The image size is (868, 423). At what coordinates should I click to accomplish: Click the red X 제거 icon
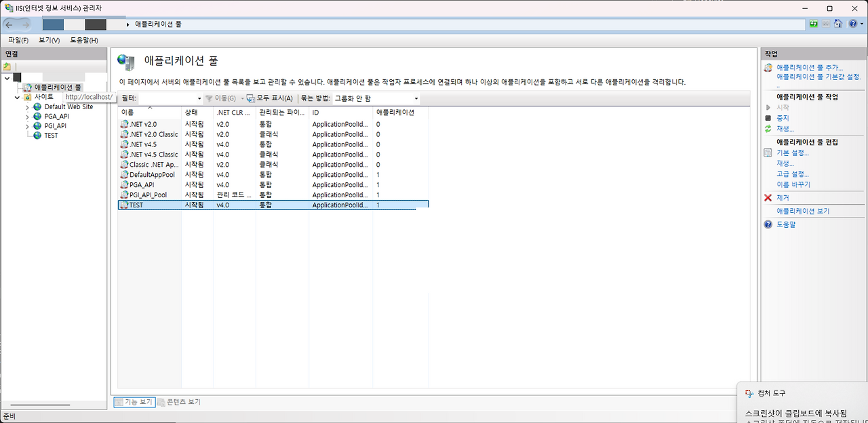pos(768,197)
